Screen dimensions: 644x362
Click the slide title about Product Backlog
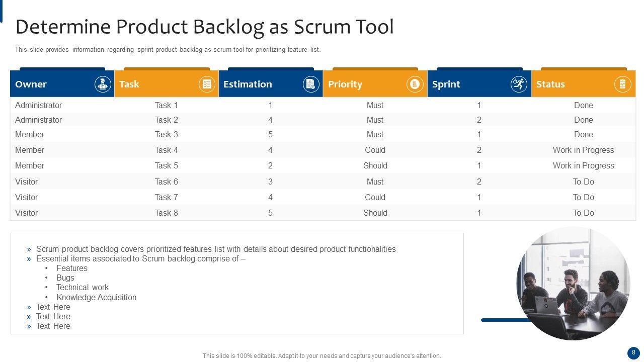click(204, 27)
